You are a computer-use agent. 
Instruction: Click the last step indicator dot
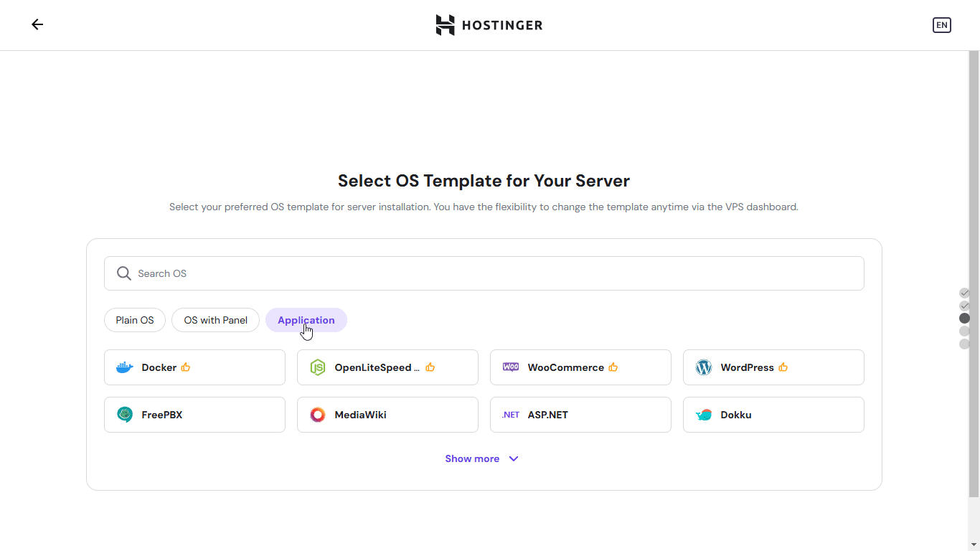964,344
